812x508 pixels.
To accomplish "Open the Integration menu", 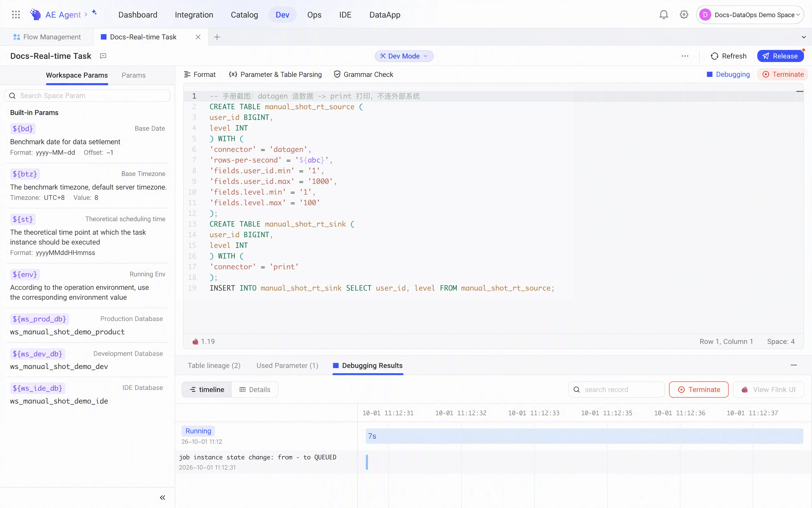I will [x=194, y=15].
